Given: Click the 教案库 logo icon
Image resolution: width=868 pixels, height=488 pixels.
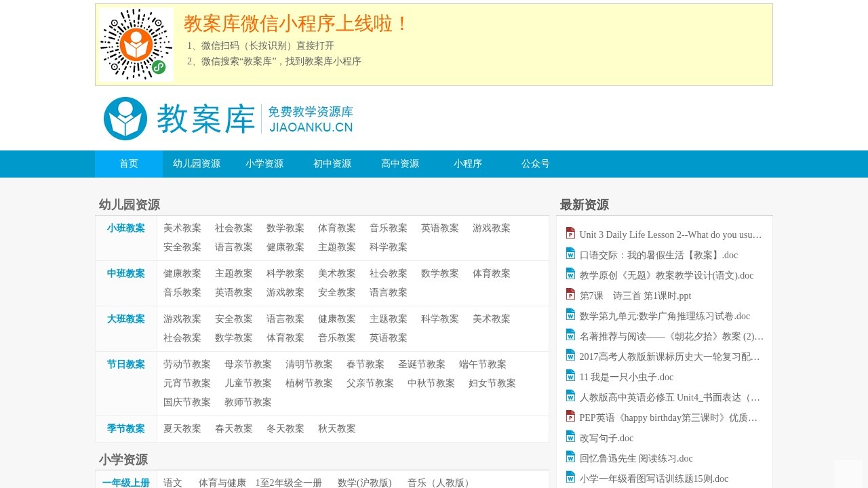Looking at the screenshot, I should [x=125, y=119].
